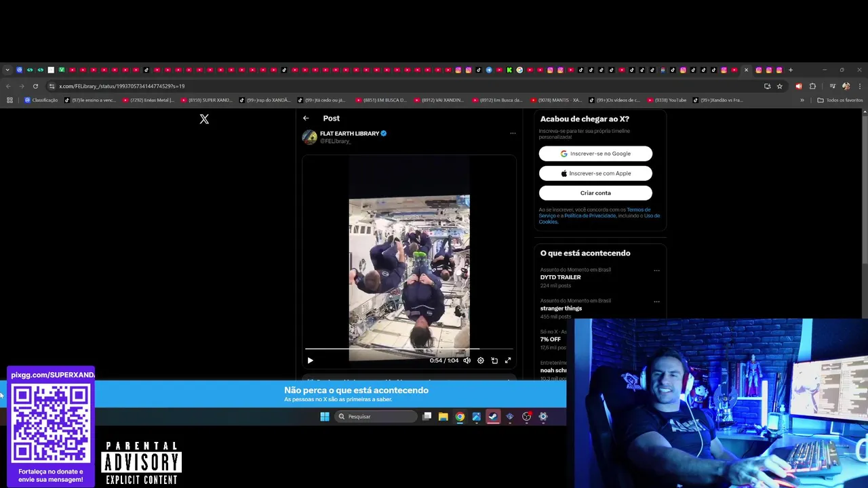Open video playback settings gear
Image resolution: width=868 pixels, height=488 pixels.
[x=481, y=361]
